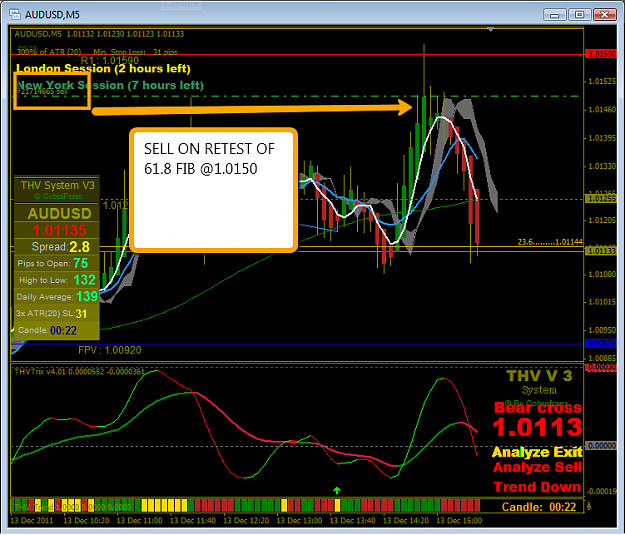
Task: Click the '13 Dec 11:00' time axis label
Action: [140, 521]
